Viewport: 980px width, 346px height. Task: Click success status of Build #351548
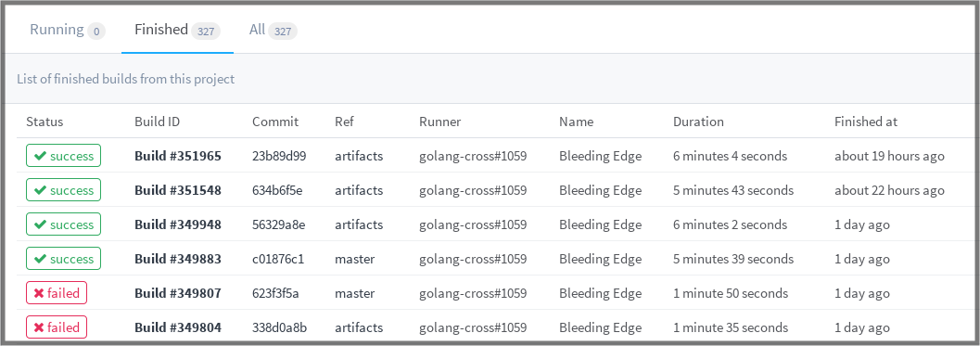63,190
